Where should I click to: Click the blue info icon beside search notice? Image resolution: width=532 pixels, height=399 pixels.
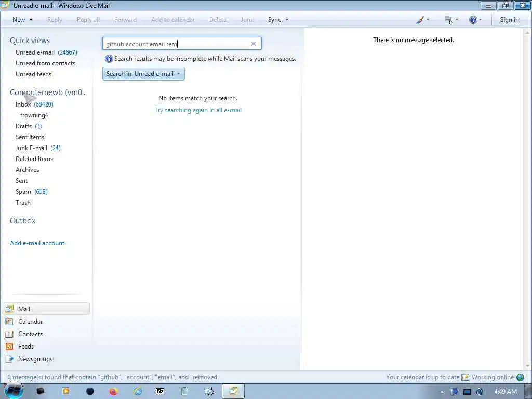click(x=109, y=59)
